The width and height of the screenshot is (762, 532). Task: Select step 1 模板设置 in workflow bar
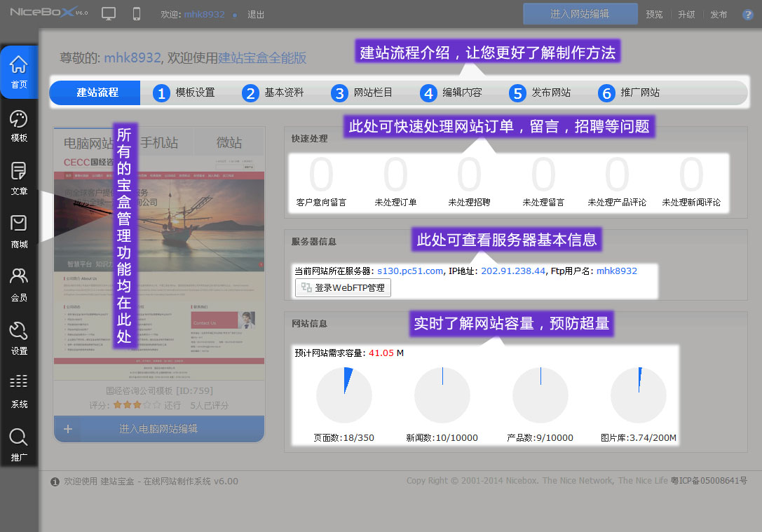point(184,93)
